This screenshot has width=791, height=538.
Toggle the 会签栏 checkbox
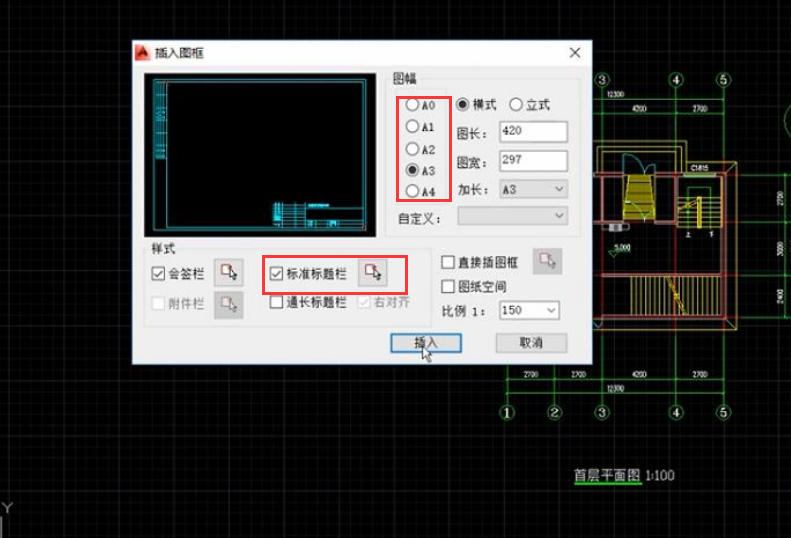(158, 274)
